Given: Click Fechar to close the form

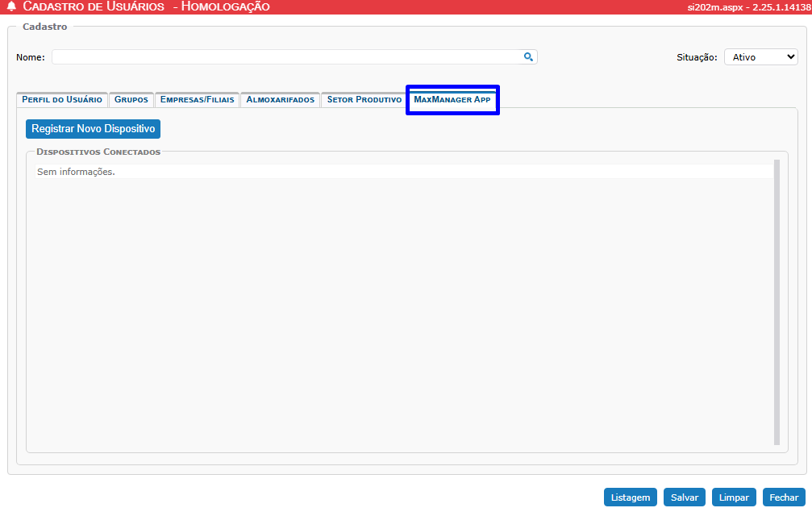Looking at the screenshot, I should tap(783, 497).
